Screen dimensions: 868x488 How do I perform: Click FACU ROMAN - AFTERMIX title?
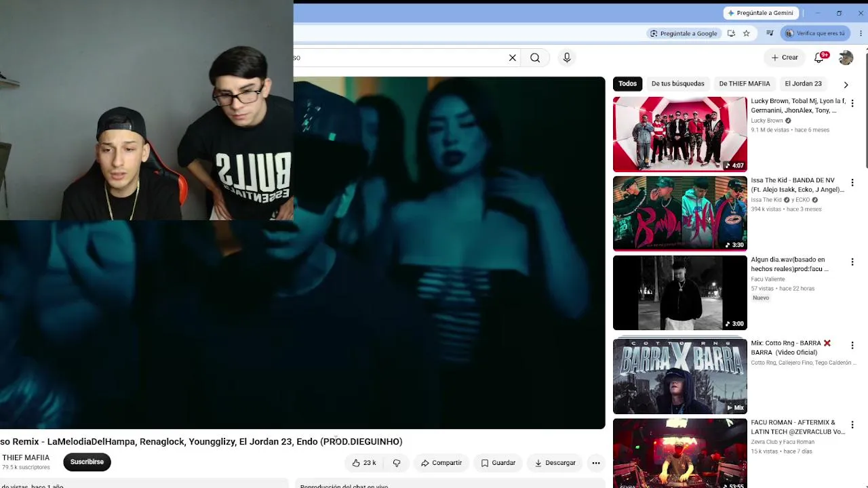tap(798, 427)
